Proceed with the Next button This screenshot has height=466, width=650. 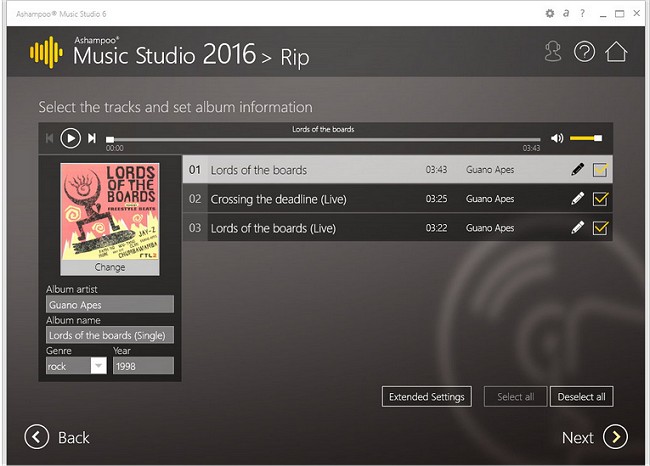pyautogui.click(x=594, y=437)
